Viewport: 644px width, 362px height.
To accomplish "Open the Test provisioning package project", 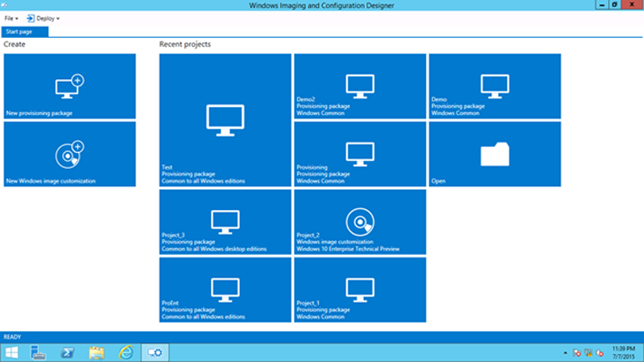I will click(x=225, y=120).
